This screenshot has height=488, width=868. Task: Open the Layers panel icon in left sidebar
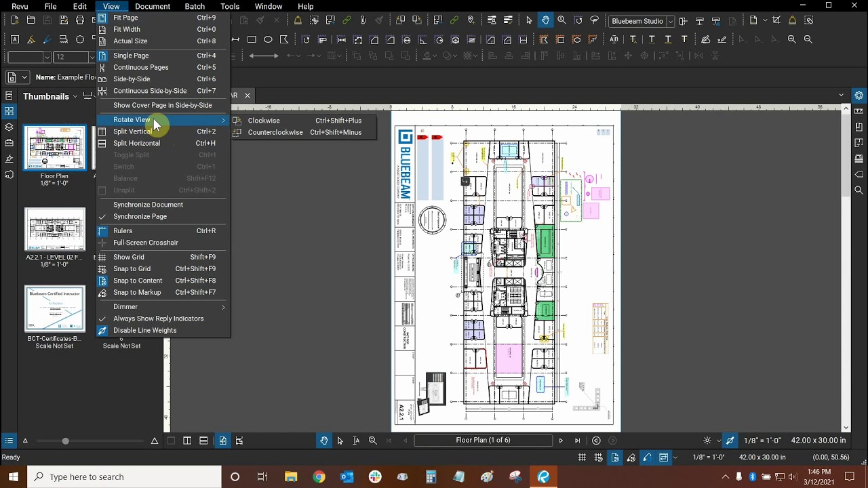pos(9,127)
